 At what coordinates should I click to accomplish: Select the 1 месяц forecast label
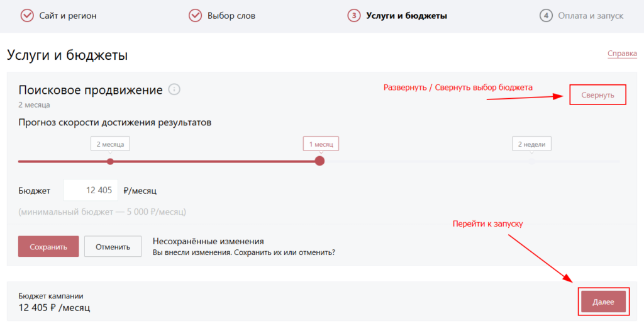pyautogui.click(x=321, y=144)
